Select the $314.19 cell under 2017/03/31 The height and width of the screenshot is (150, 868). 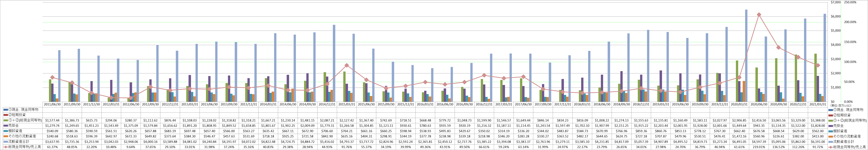click(504, 131)
